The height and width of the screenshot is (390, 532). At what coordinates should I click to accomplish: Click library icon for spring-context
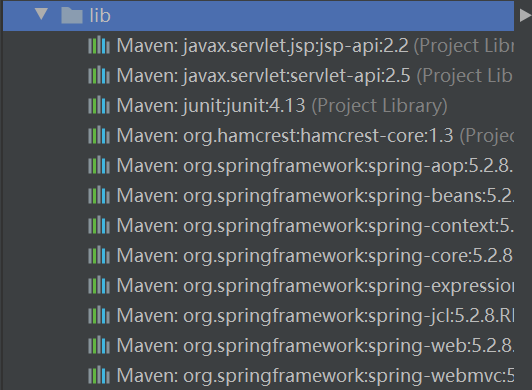coord(99,225)
